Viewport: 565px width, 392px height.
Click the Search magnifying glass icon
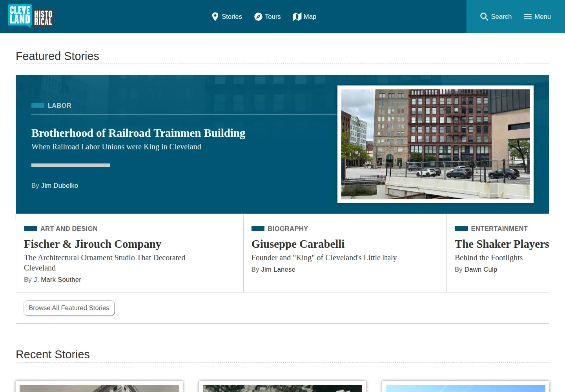point(484,16)
